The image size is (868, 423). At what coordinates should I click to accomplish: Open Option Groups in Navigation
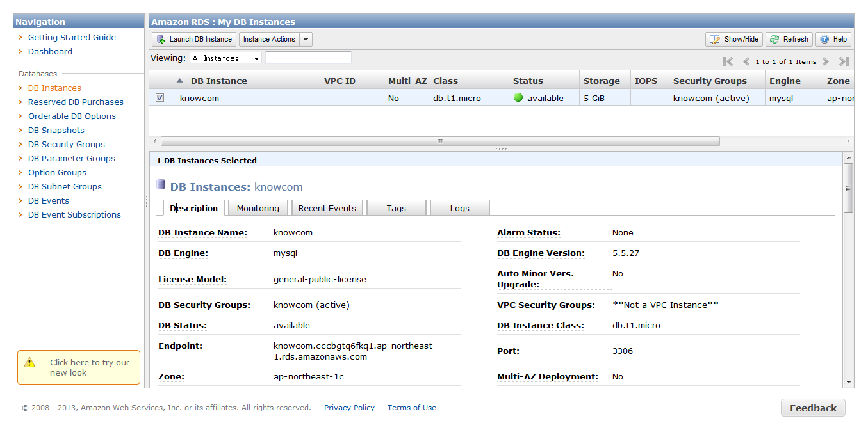[57, 173]
